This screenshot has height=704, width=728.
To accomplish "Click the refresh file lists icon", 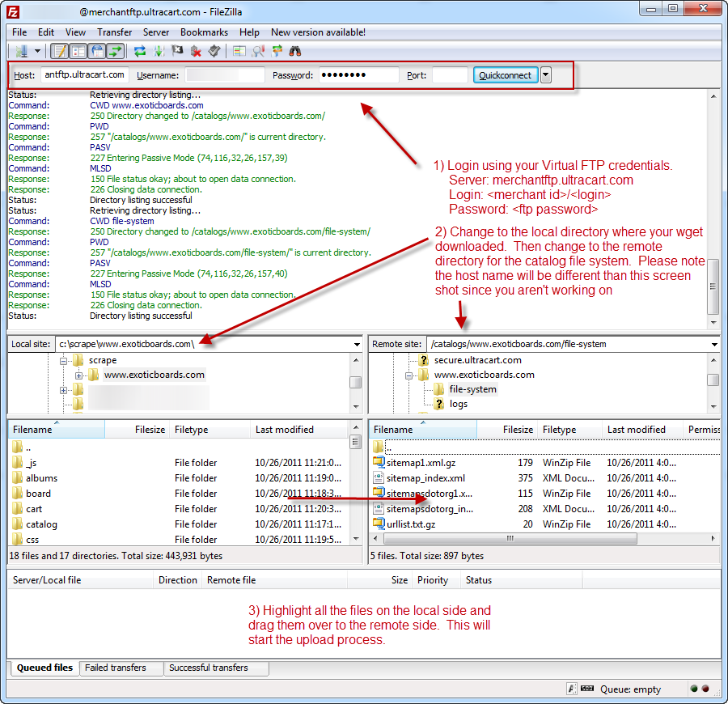I will [x=140, y=51].
